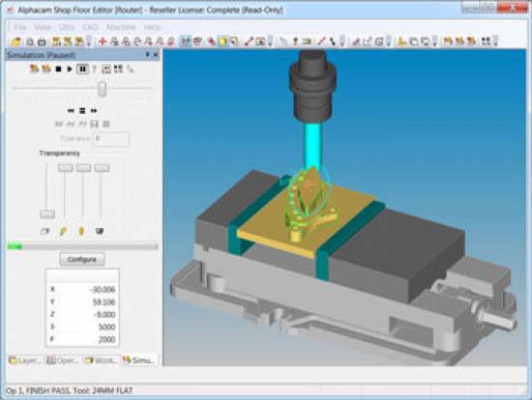Viewport: 532px width, 400px height.
Task: Click the simulation speed slider handle
Action: (102, 89)
